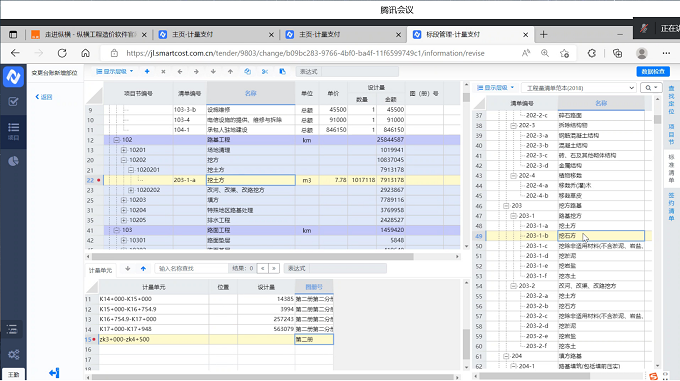Image resolution: width=680 pixels, height=381 pixels.
Task: Collapse node 203-1 in right tree
Action: (x=513, y=216)
